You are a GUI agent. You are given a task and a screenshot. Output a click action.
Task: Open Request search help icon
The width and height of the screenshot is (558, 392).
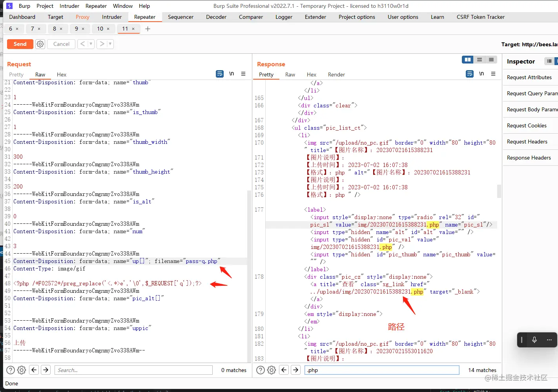coord(11,370)
